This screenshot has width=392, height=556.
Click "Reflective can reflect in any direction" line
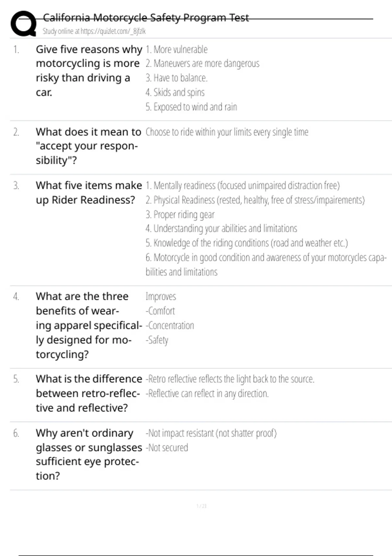pos(207,393)
